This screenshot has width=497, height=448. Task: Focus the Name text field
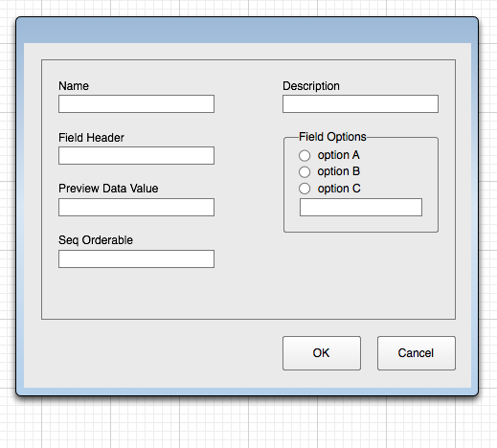point(136,103)
